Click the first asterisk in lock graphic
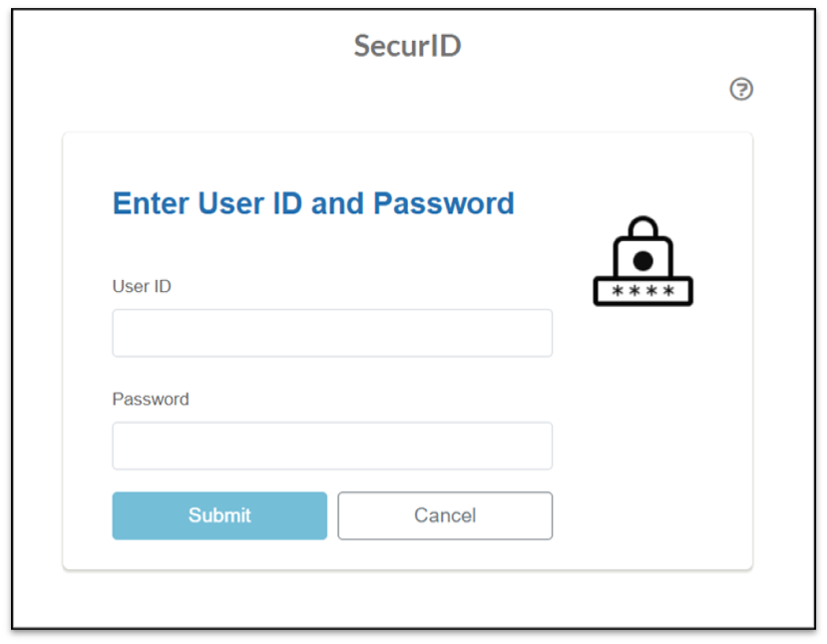Screen dimensions: 827x644 619,291
